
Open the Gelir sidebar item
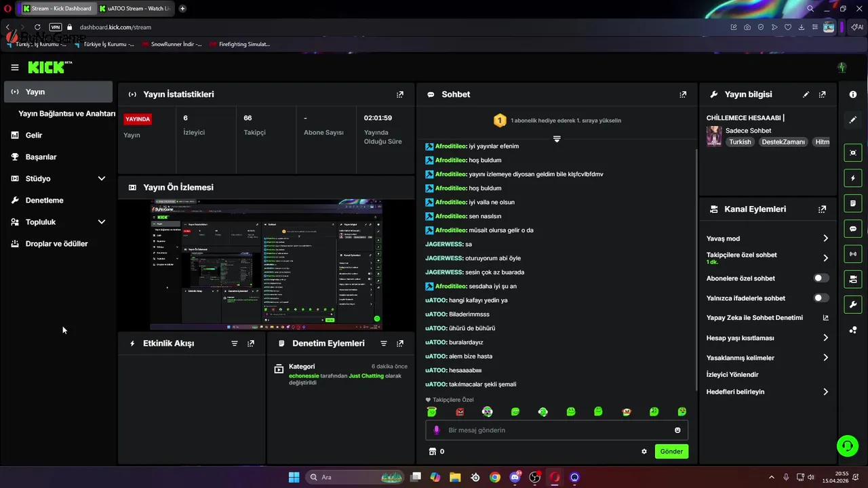point(58,135)
